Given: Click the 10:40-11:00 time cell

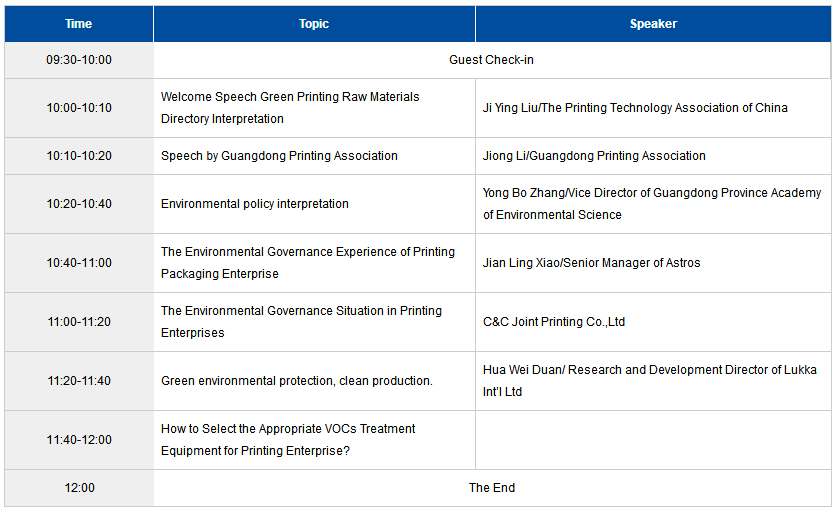Looking at the screenshot, I should pyautogui.click(x=79, y=263).
